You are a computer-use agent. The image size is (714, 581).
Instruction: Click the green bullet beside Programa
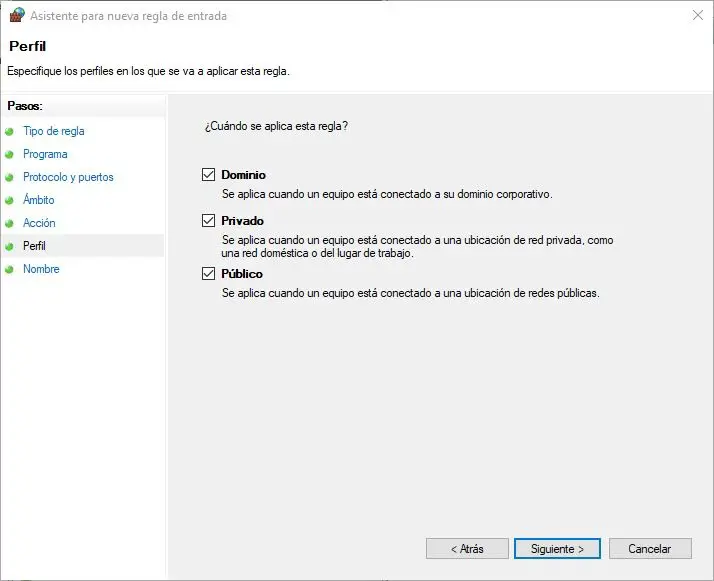(10, 154)
